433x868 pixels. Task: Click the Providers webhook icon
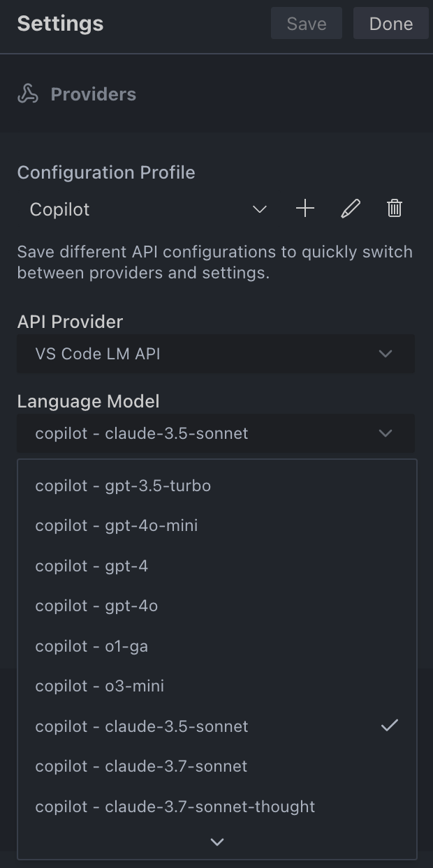(x=28, y=94)
